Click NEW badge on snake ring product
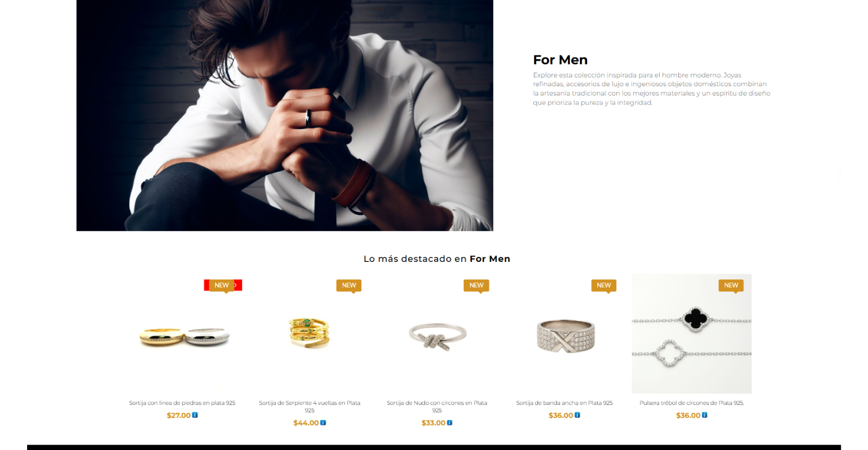 coord(349,286)
